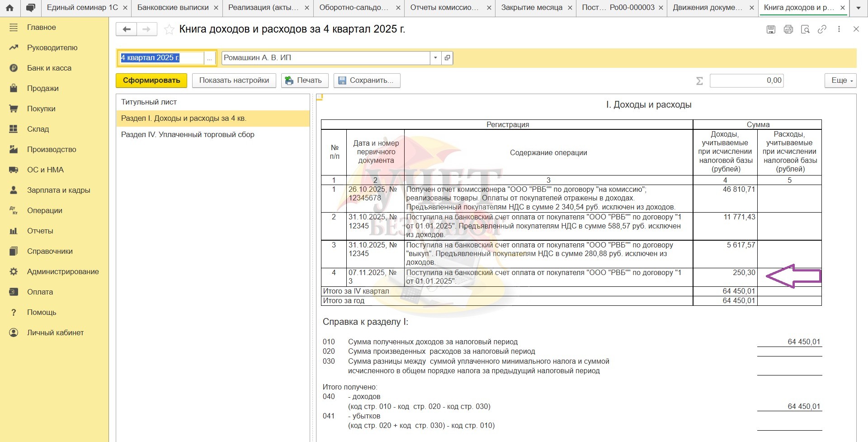Open the period selection ellipsis button

tap(209, 58)
